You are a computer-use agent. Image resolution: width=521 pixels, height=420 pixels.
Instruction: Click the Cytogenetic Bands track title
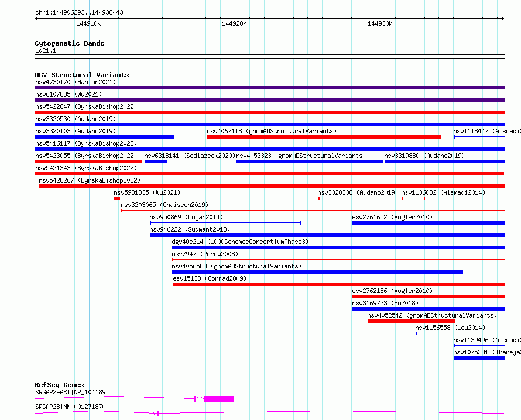pyautogui.click(x=70, y=43)
